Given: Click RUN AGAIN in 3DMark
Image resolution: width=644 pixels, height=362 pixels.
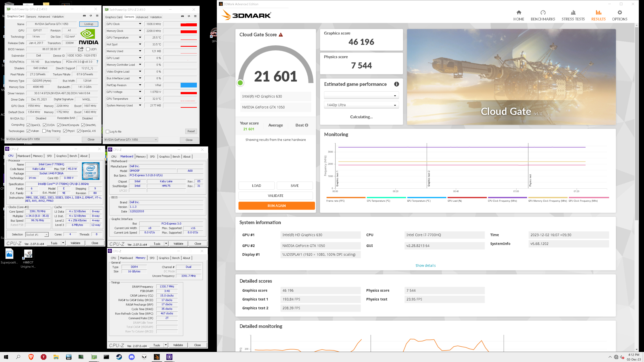Looking at the screenshot, I should [277, 206].
